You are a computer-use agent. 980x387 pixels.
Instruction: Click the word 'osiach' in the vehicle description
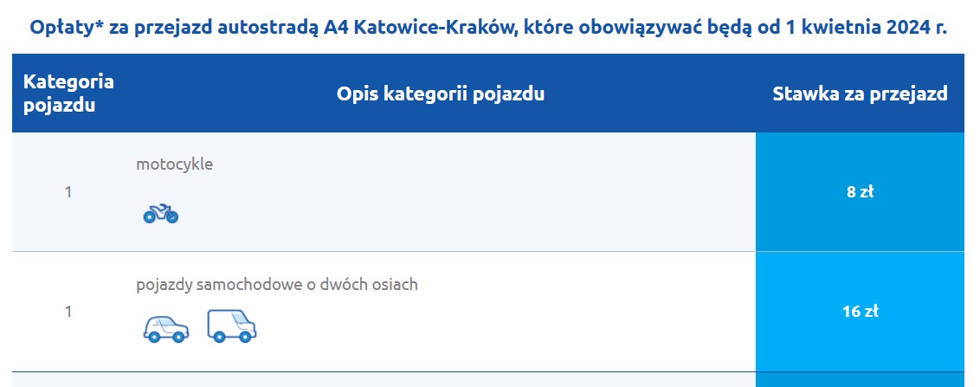tap(397, 284)
